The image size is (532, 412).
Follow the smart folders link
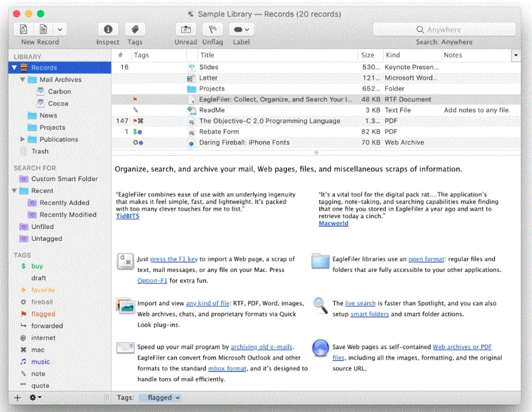point(369,314)
